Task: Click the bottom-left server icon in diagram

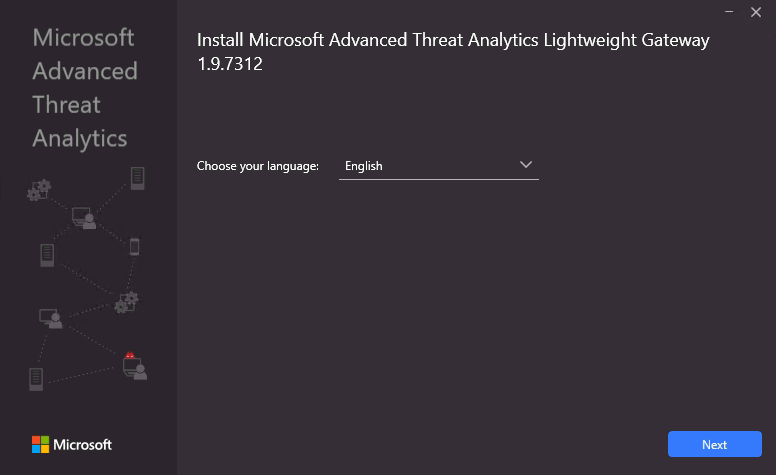Action: (x=36, y=380)
